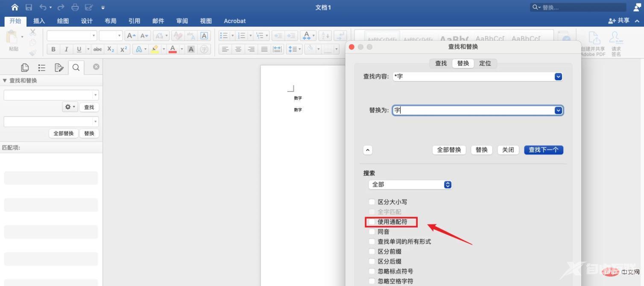Enable the 使用通配符 checkbox
Image resolution: width=644 pixels, height=286 pixels.
[x=372, y=222]
